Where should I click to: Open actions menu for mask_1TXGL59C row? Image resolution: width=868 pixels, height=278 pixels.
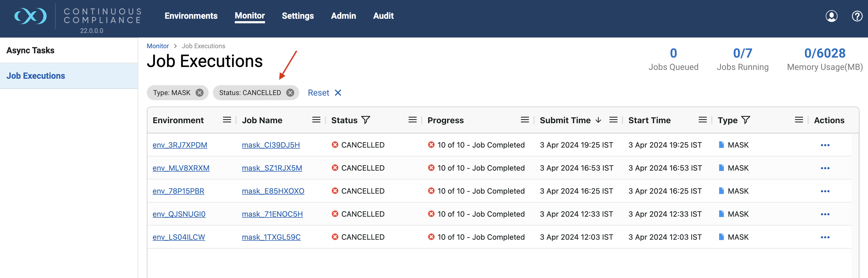825,237
